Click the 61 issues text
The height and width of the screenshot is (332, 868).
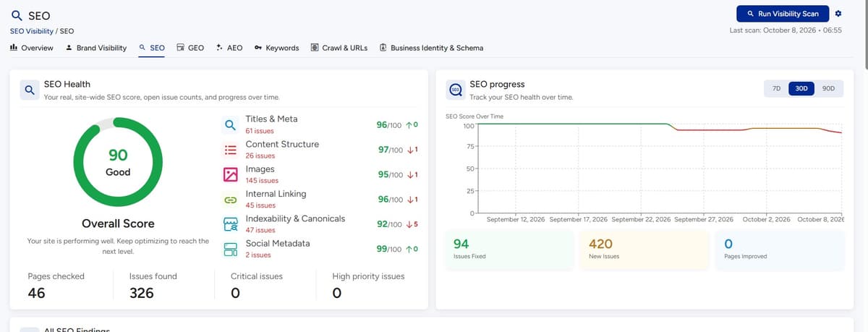pos(259,132)
